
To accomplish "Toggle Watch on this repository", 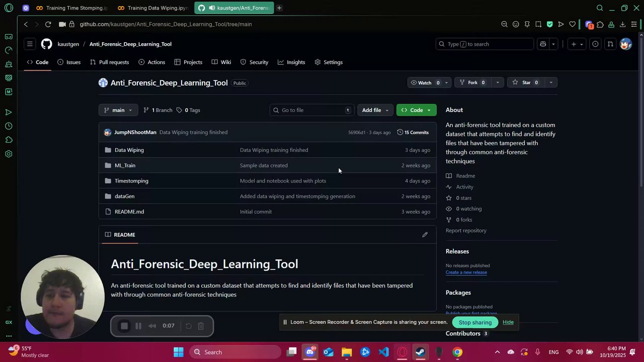I will (x=425, y=82).
